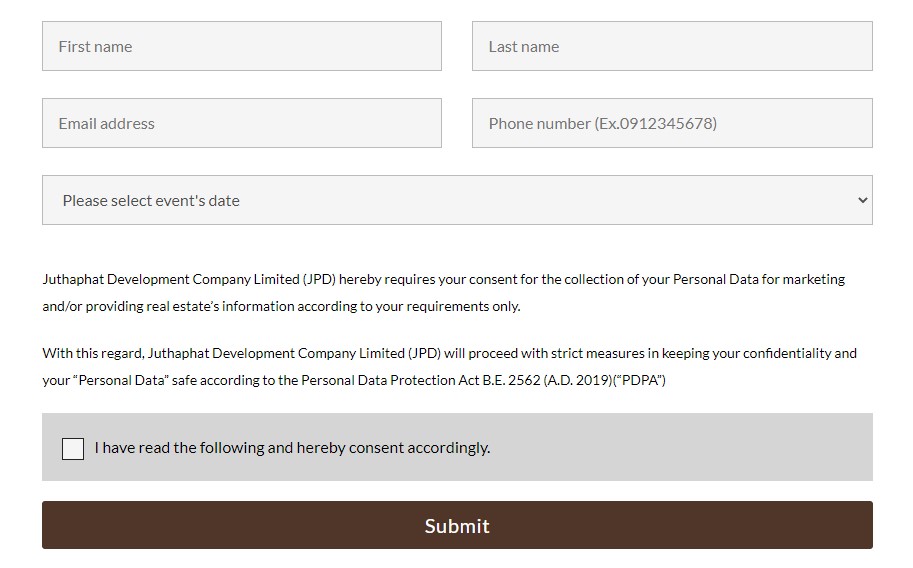Click the Juthaphat Development consent paragraph

point(444,292)
